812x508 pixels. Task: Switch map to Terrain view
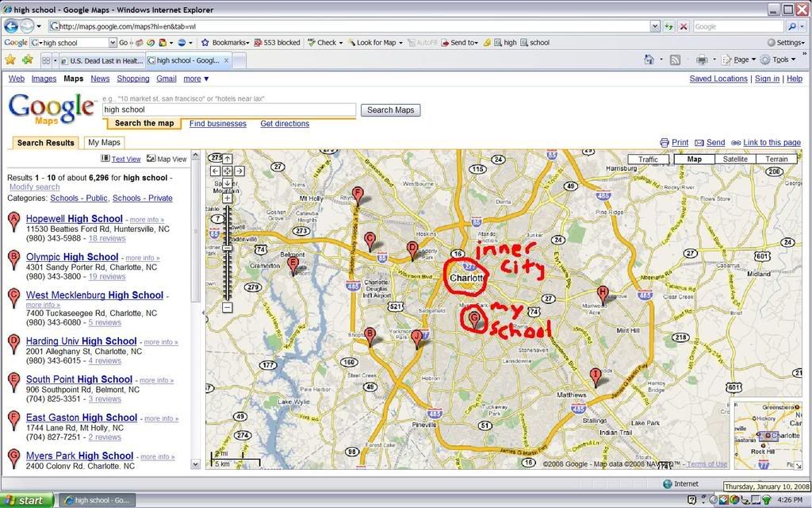pos(776,159)
